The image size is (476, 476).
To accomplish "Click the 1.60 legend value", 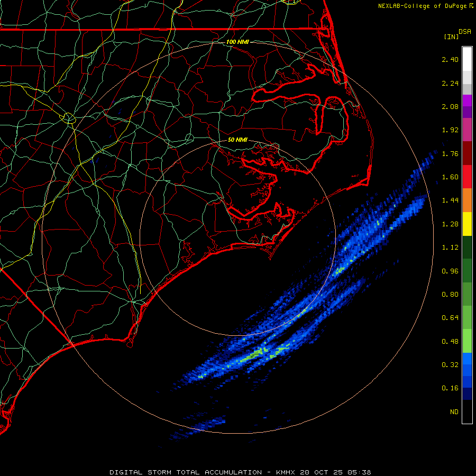I will [x=450, y=177].
